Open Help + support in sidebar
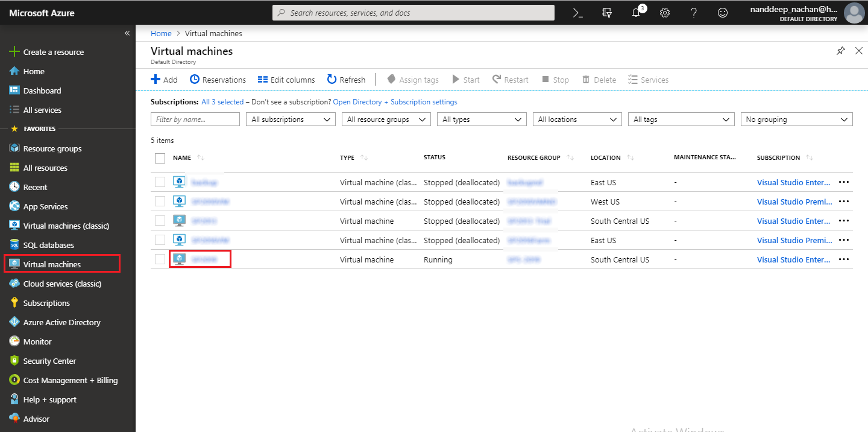Image resolution: width=868 pixels, height=432 pixels. [x=50, y=399]
